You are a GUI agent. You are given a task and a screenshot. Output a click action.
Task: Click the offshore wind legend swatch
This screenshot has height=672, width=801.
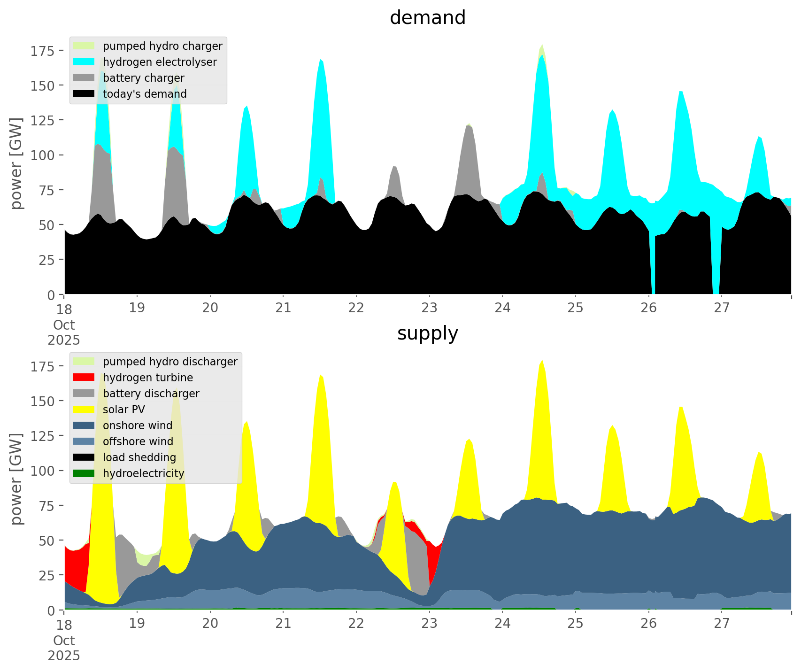pos(84,441)
